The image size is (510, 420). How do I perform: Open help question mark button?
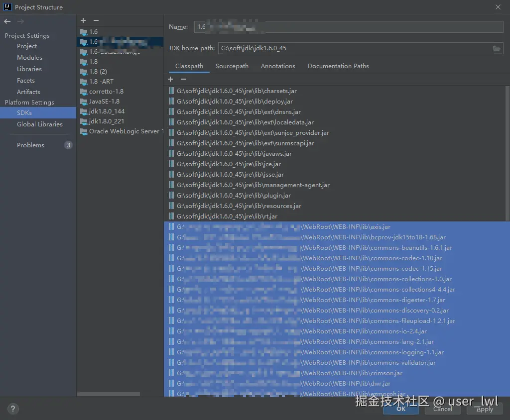click(x=13, y=409)
